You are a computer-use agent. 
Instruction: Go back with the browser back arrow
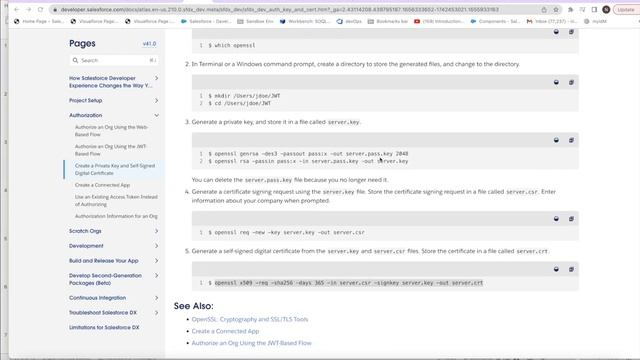pos(16,9)
